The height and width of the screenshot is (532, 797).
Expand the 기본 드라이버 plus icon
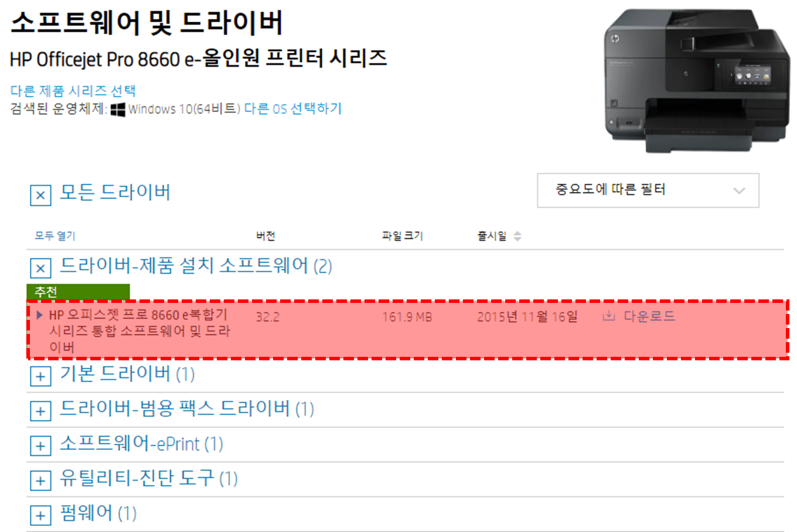[x=40, y=376]
